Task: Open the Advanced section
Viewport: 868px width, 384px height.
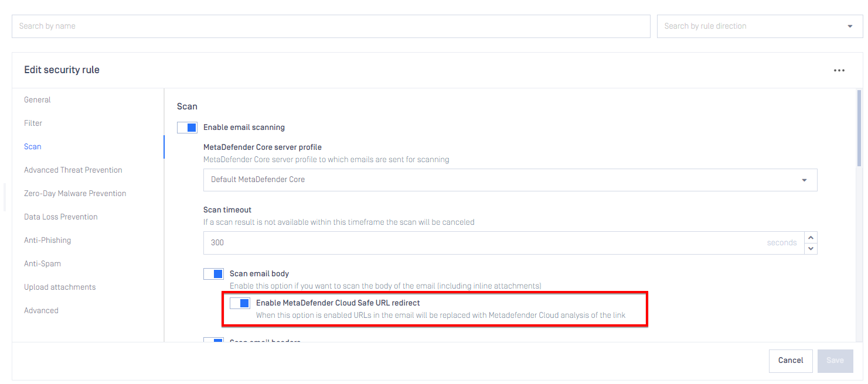Action: click(x=41, y=310)
